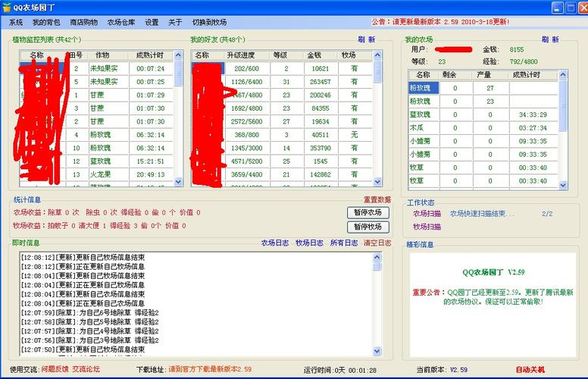The width and height of the screenshot is (588, 379).
Task: Click the 牧场扫描 status label
Action: pos(427,227)
